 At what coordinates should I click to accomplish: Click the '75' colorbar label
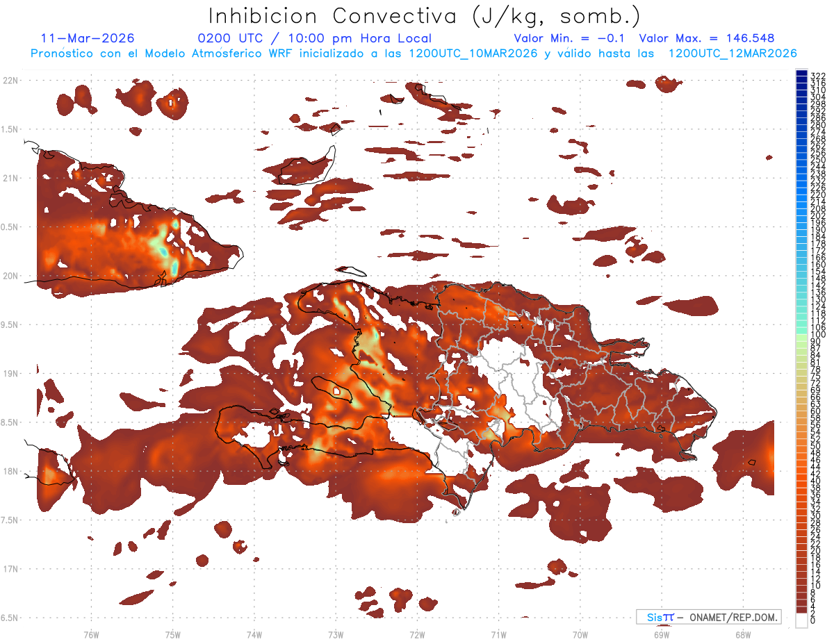[x=816, y=376]
